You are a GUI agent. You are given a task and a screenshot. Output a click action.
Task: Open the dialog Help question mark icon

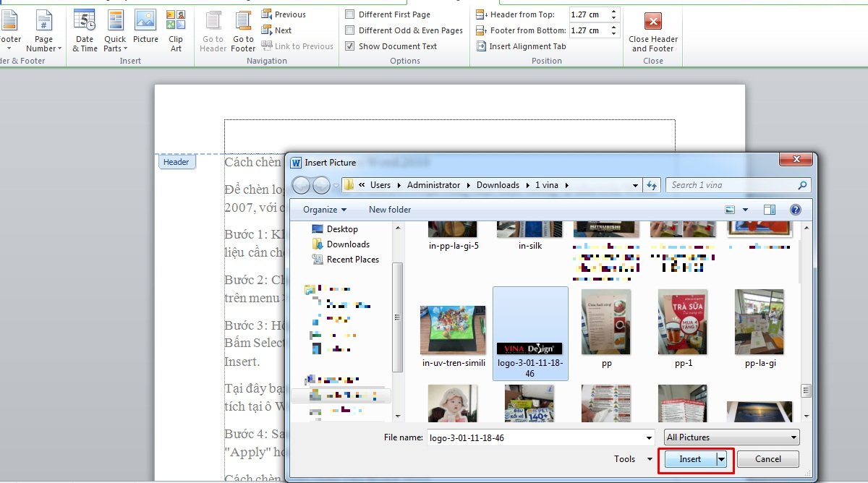point(795,210)
